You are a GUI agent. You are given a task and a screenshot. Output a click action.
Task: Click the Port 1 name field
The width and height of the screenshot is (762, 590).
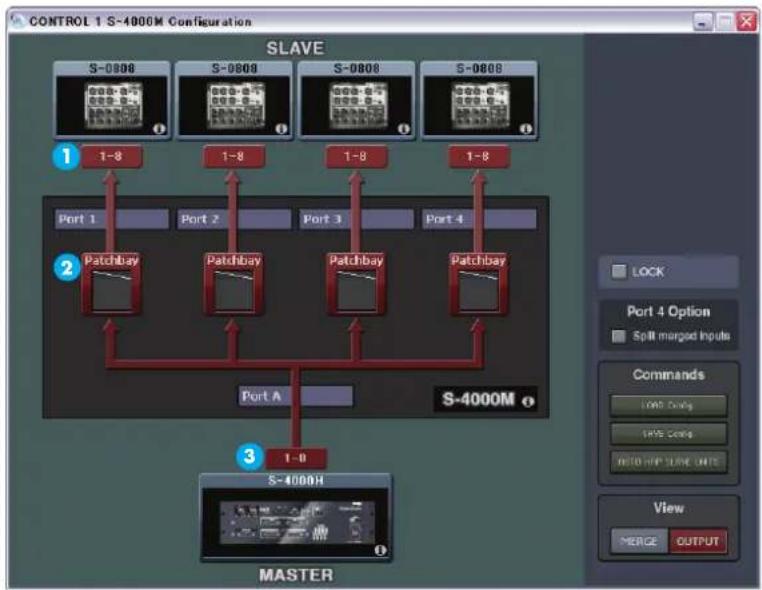(112, 219)
